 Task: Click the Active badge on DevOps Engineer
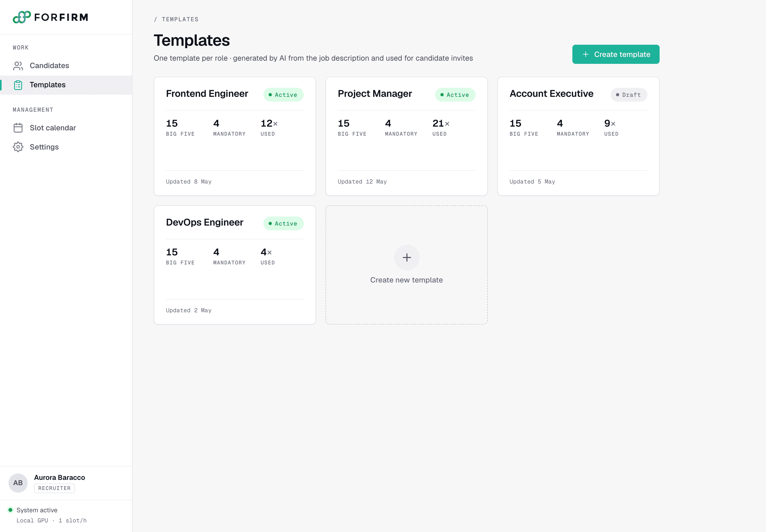[283, 224]
